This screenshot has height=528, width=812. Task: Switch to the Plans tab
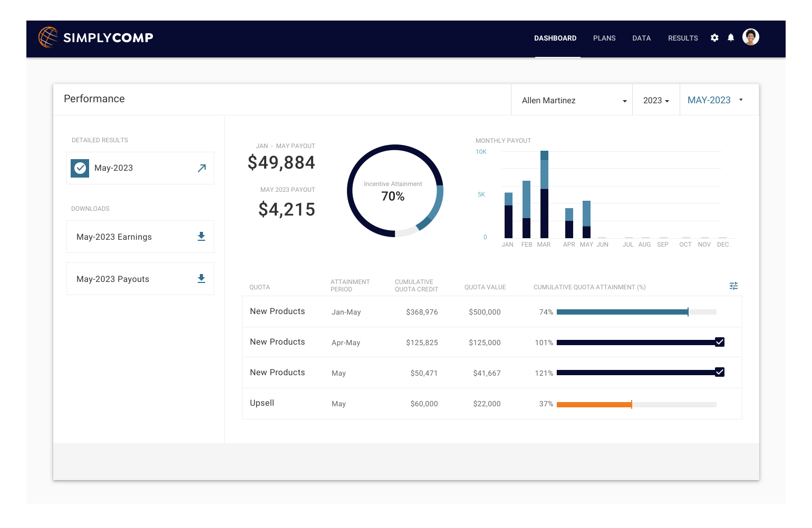604,38
